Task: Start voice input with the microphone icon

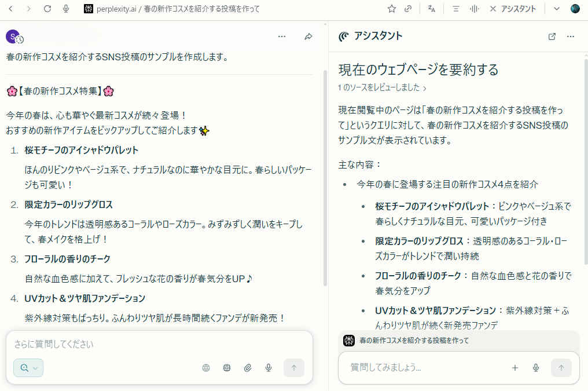Action: point(268,368)
